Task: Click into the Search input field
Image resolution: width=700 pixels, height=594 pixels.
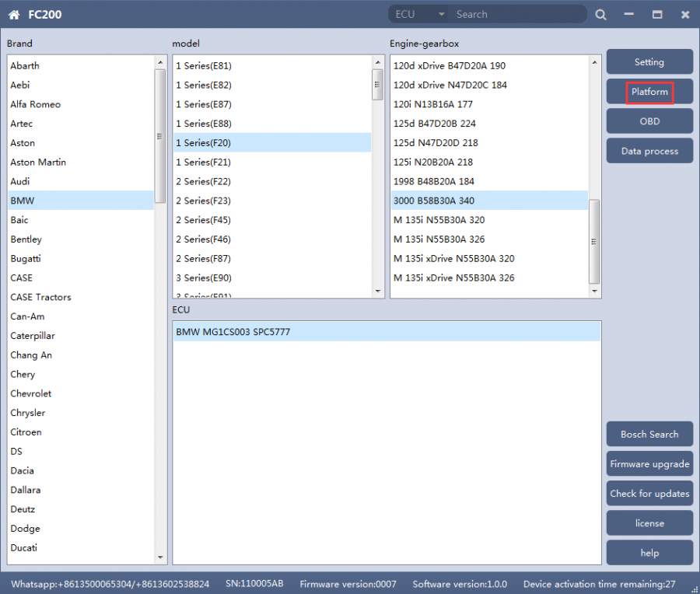Action: pos(517,14)
